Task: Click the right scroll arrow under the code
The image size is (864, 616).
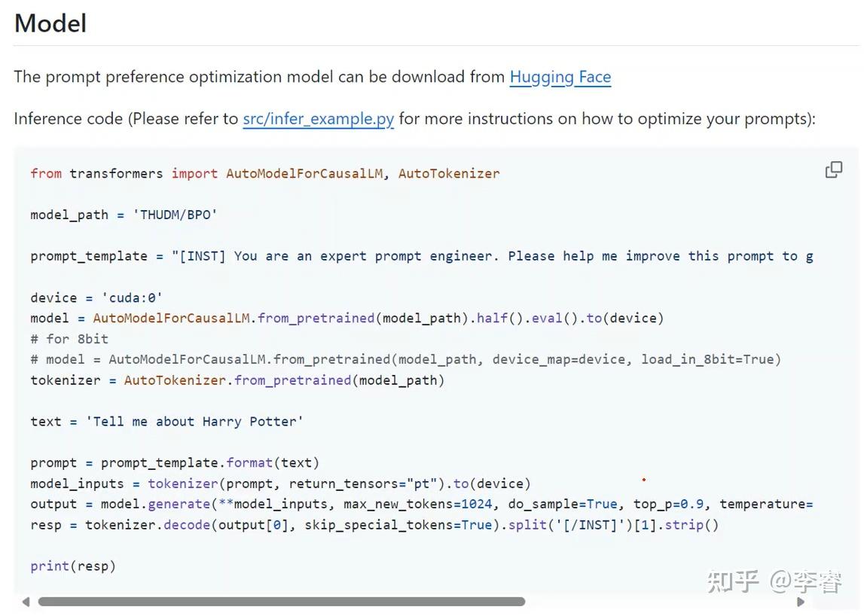Action: pos(801,602)
